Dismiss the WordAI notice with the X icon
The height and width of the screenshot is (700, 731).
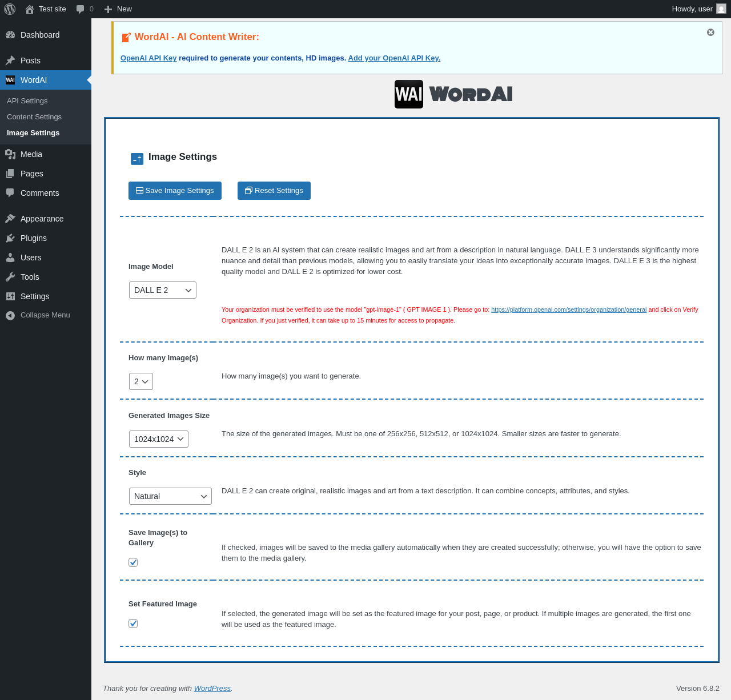coord(710,33)
